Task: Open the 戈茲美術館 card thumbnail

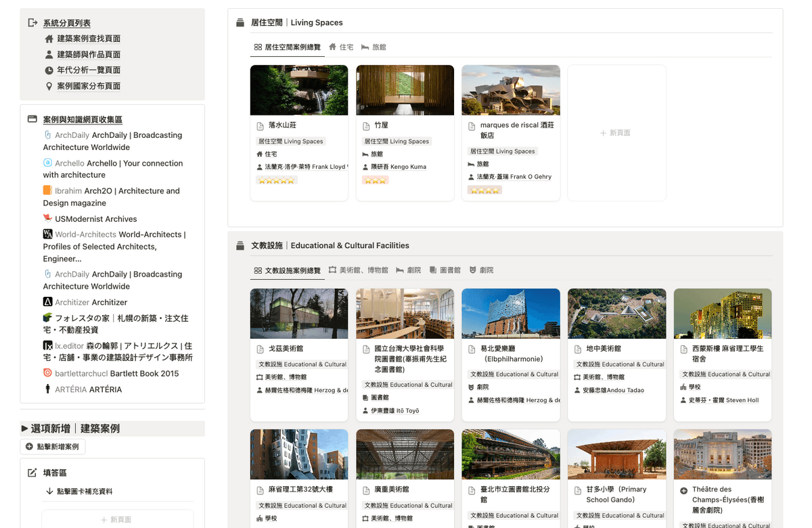Action: coord(299,314)
